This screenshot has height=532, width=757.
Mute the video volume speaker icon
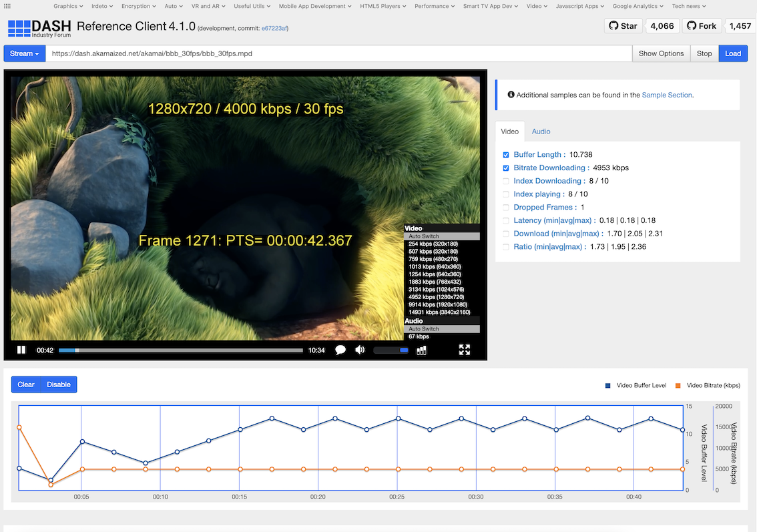[360, 350]
